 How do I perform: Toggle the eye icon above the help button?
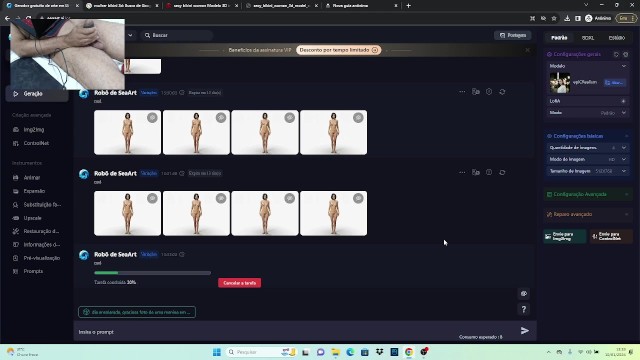tap(524, 293)
